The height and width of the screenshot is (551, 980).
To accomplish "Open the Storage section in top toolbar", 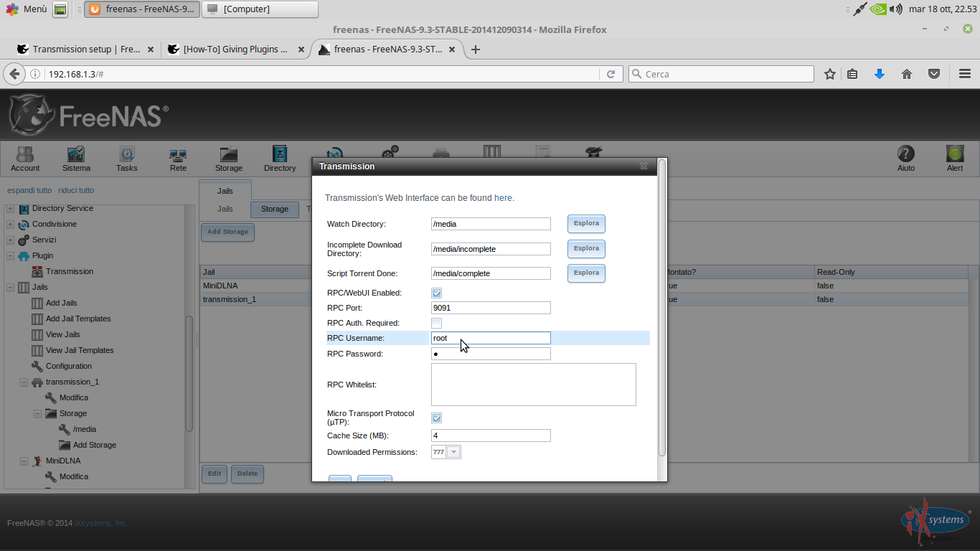I will [229, 159].
